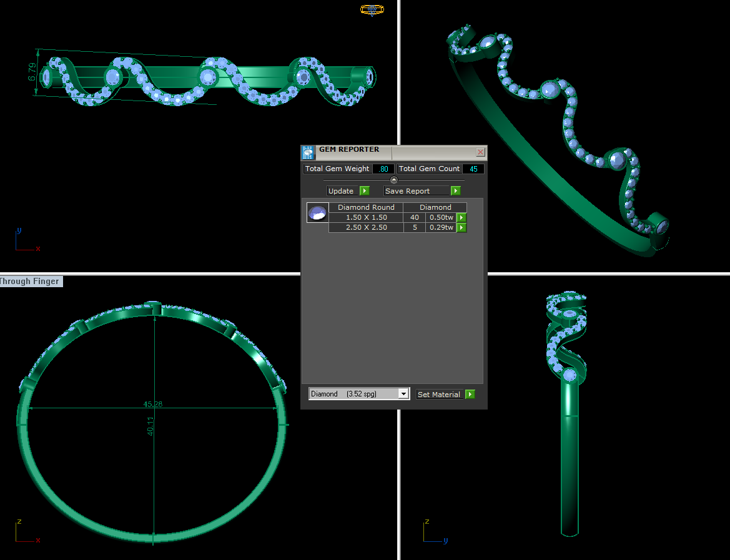This screenshot has width=730, height=560.
Task: Click the Through Finger viewport label
Action: 31,281
